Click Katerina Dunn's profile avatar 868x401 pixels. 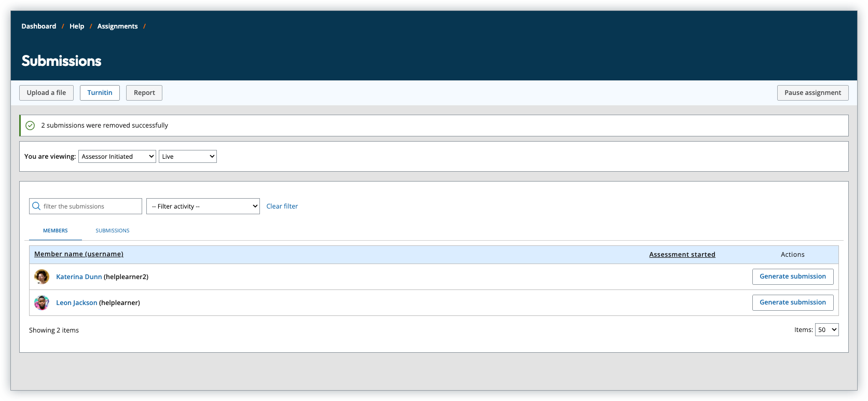click(x=42, y=276)
